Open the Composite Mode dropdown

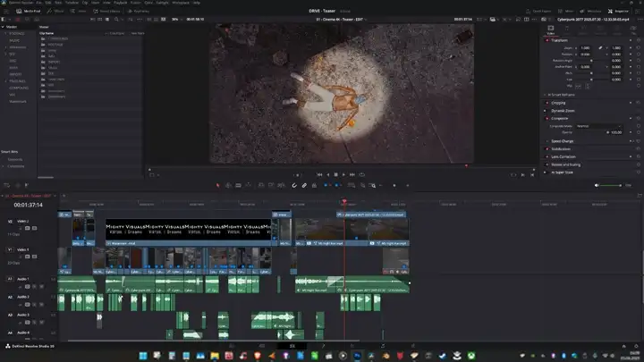pyautogui.click(x=599, y=126)
